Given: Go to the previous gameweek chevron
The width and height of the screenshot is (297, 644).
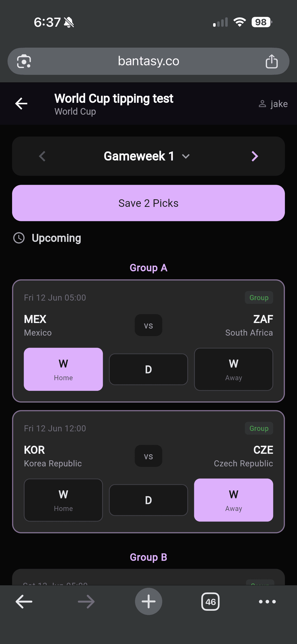Looking at the screenshot, I should [x=42, y=156].
